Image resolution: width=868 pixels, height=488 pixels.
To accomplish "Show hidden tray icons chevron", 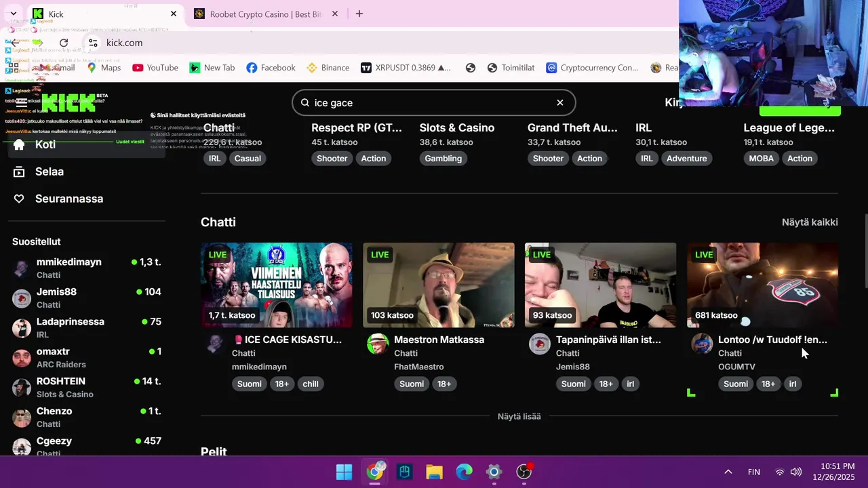I will coord(728,472).
